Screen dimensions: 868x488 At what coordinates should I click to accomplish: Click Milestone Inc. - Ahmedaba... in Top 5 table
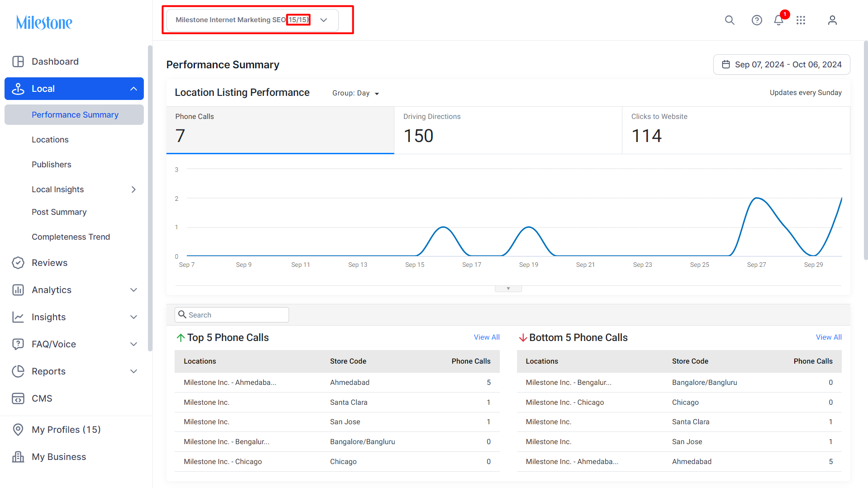tap(230, 383)
